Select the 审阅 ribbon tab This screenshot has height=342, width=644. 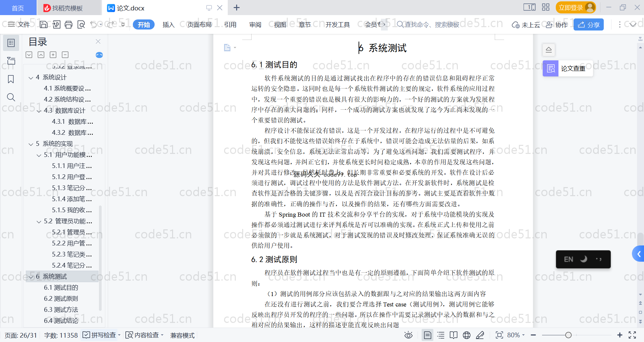point(255,24)
